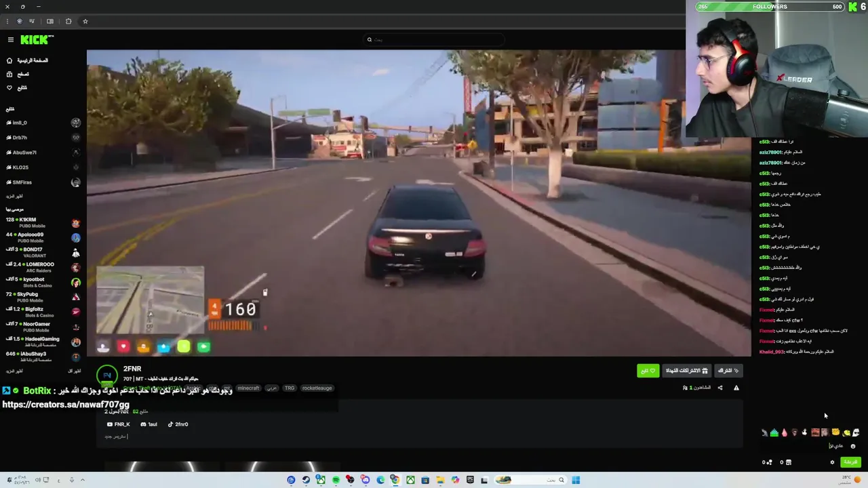Image resolution: width=868 pixels, height=488 pixels.
Task: Open recommended channel SkyPubg
Action: (43, 298)
